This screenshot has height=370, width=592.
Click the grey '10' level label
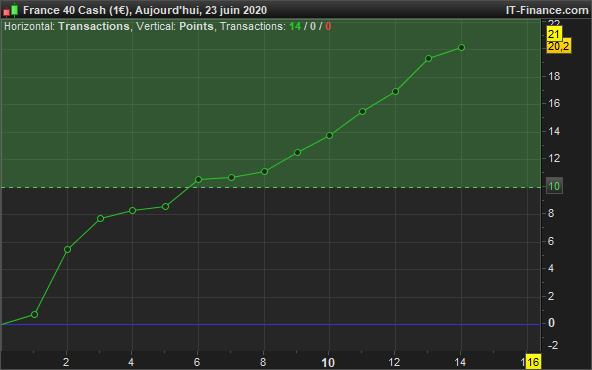point(554,186)
